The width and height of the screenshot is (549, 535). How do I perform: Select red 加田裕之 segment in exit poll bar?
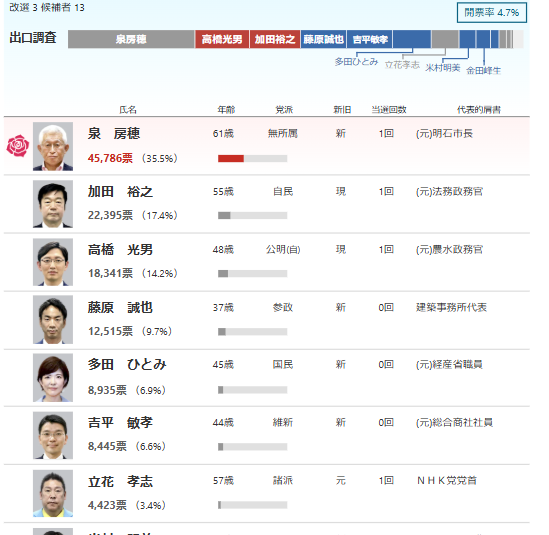click(x=275, y=39)
